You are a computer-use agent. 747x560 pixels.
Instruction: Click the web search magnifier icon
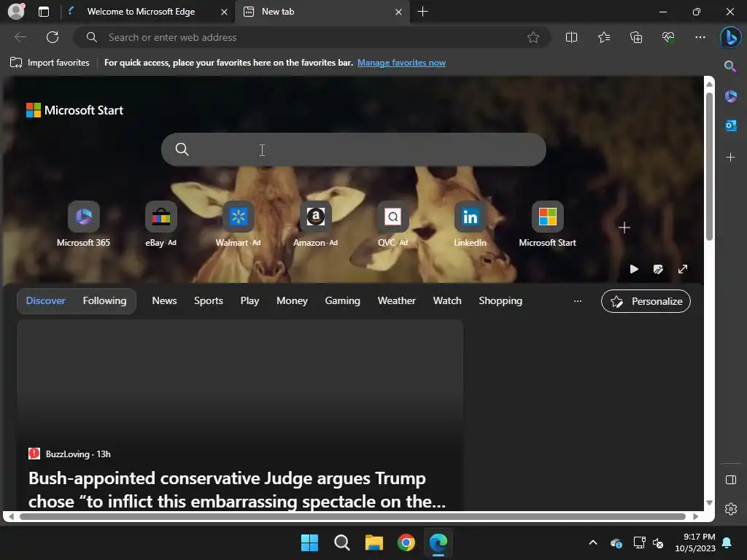pyautogui.click(x=182, y=149)
